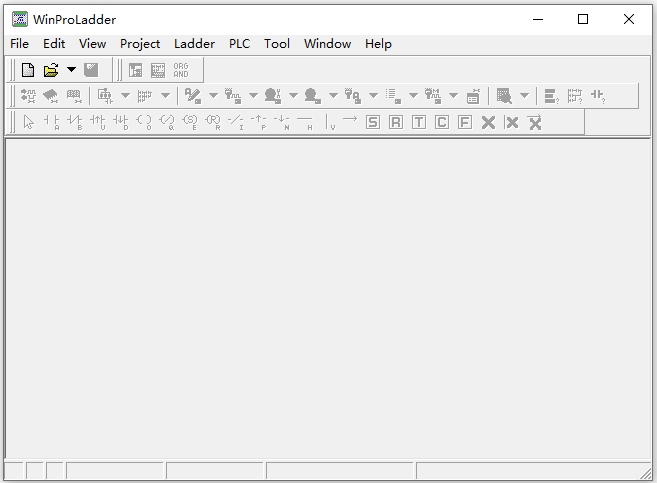
Task: Click the ladder diagram view icon
Action: [158, 70]
